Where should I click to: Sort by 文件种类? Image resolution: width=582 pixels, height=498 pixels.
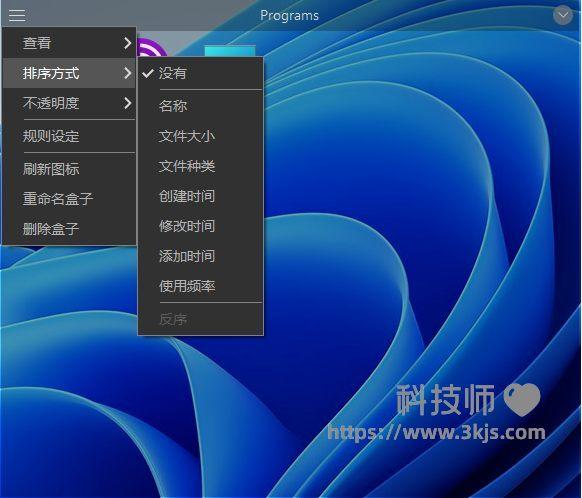tap(200, 166)
